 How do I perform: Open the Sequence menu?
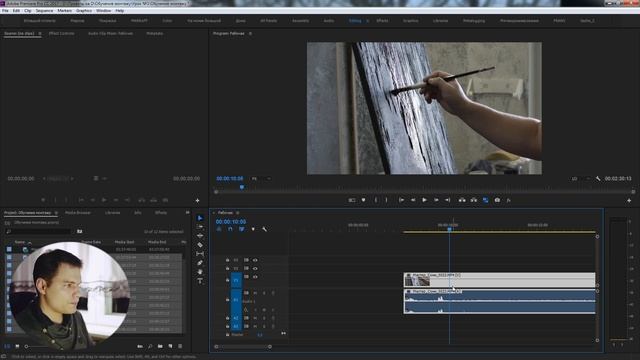44,11
